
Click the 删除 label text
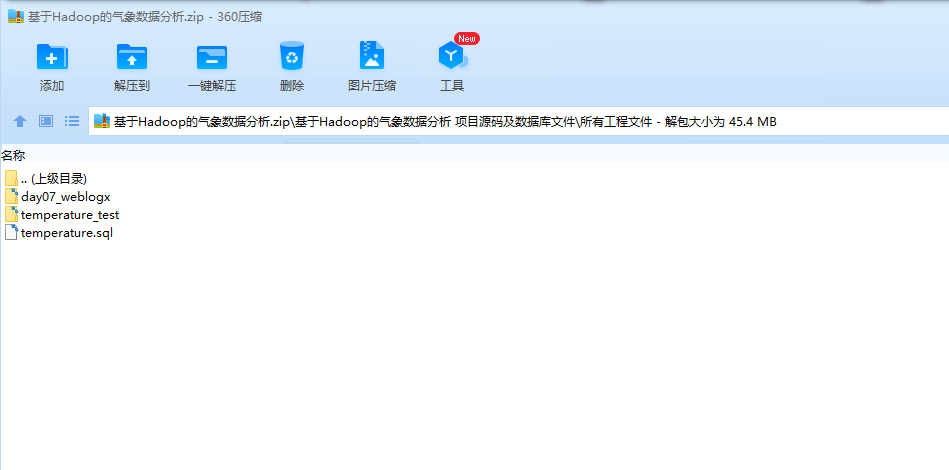[x=292, y=86]
